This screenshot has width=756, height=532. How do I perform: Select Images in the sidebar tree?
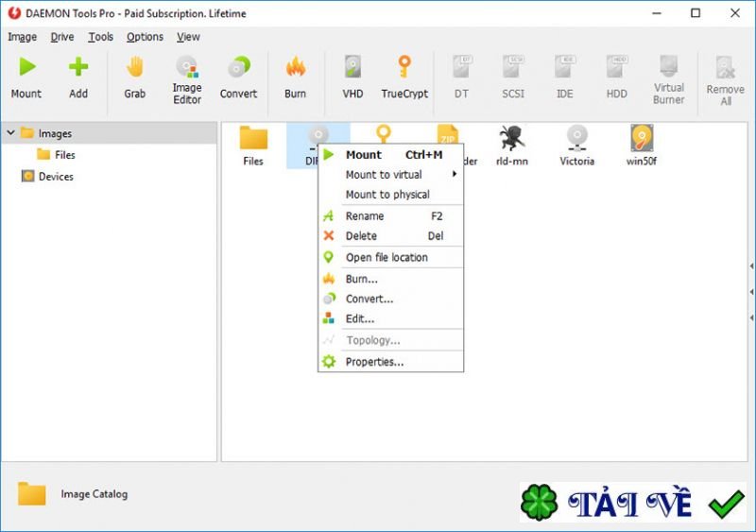coord(55,133)
